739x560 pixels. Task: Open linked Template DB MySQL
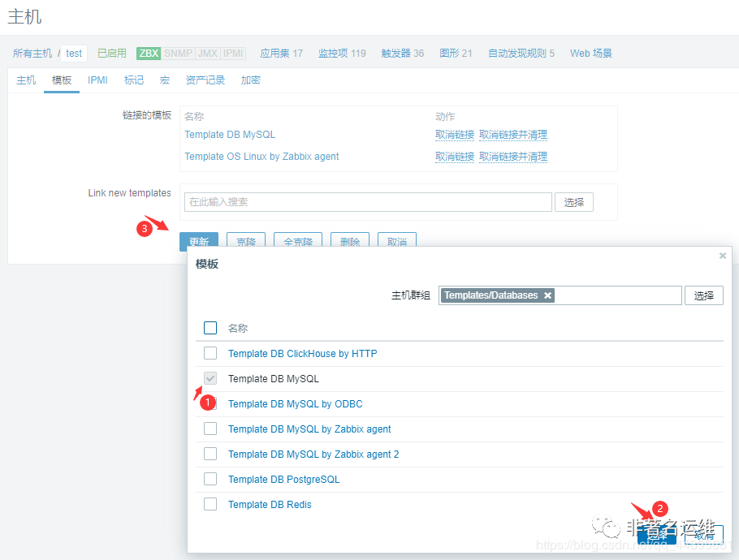pos(230,134)
